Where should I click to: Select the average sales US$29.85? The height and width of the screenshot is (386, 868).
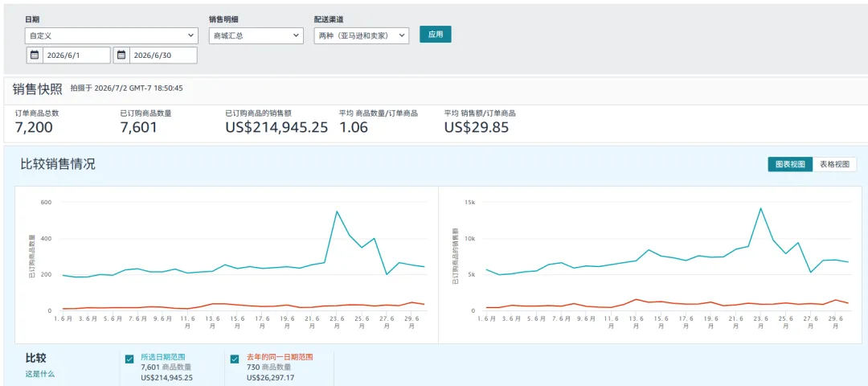click(477, 128)
